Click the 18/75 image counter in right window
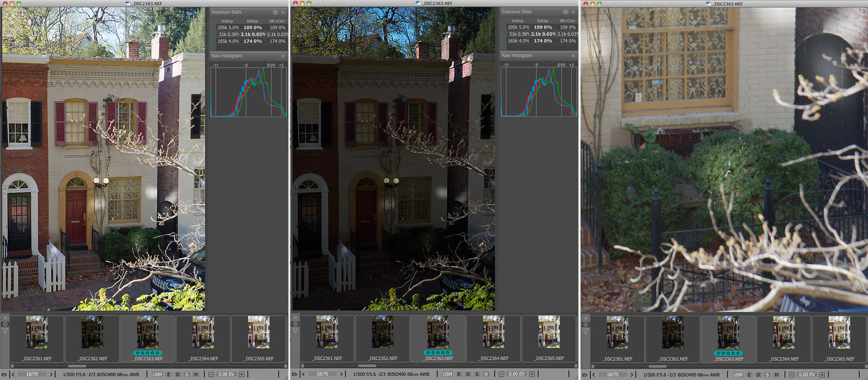 click(x=613, y=374)
